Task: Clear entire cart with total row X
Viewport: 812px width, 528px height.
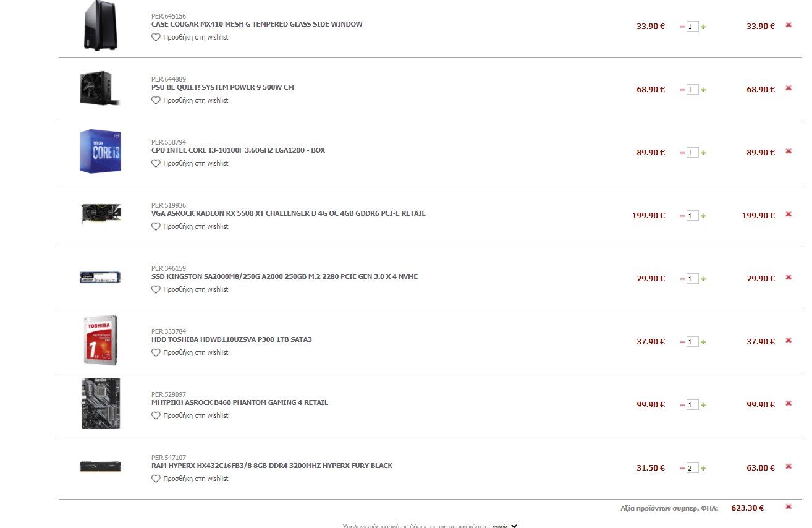Action: click(789, 506)
